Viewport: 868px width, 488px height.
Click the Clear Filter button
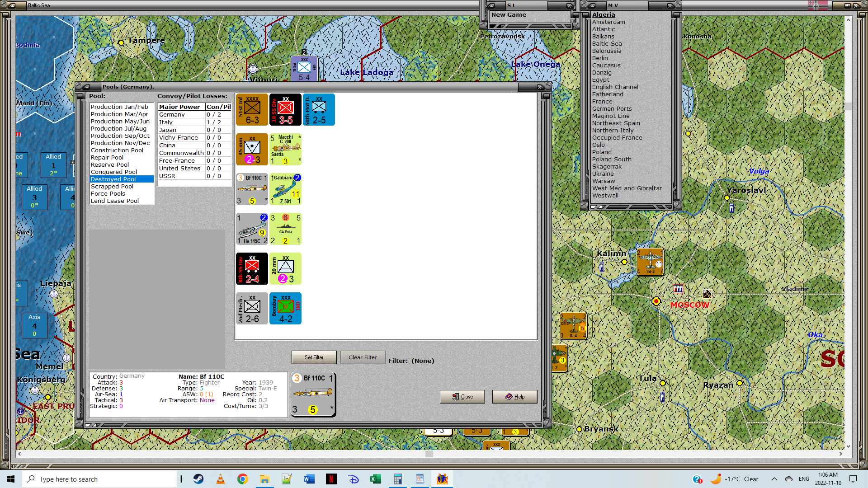pos(363,357)
